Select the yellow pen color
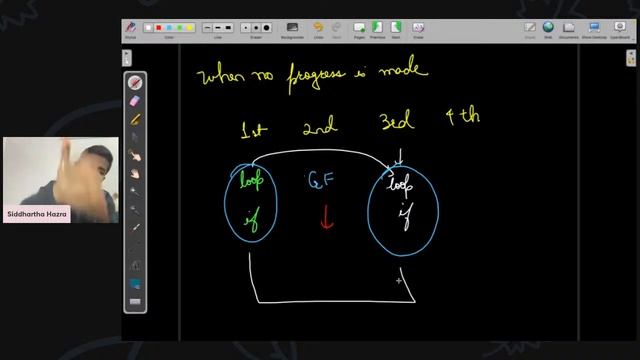640x360 pixels. click(189, 28)
